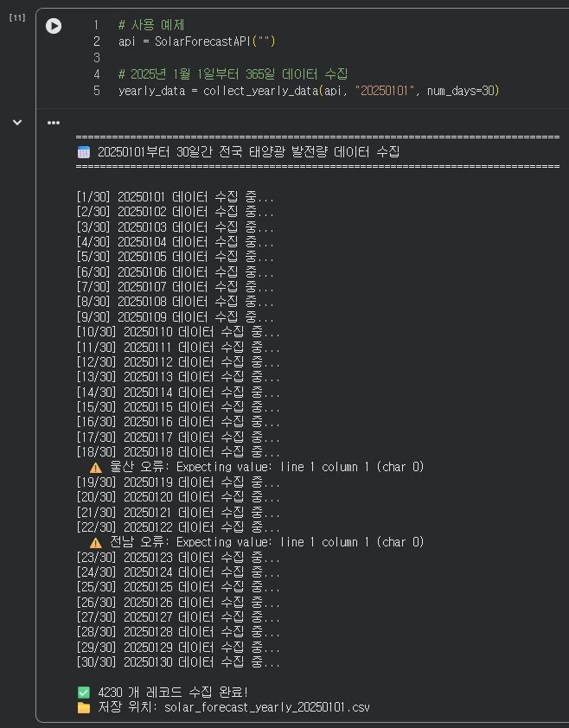This screenshot has width=569, height=728.
Task: Click output row [7/30] 20250107
Action: tap(176, 287)
